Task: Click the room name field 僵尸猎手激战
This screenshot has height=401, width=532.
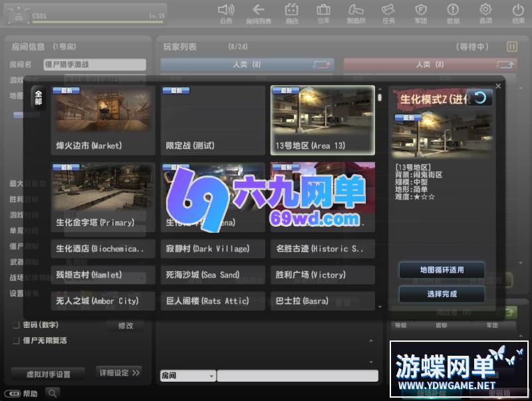Action: [x=94, y=65]
